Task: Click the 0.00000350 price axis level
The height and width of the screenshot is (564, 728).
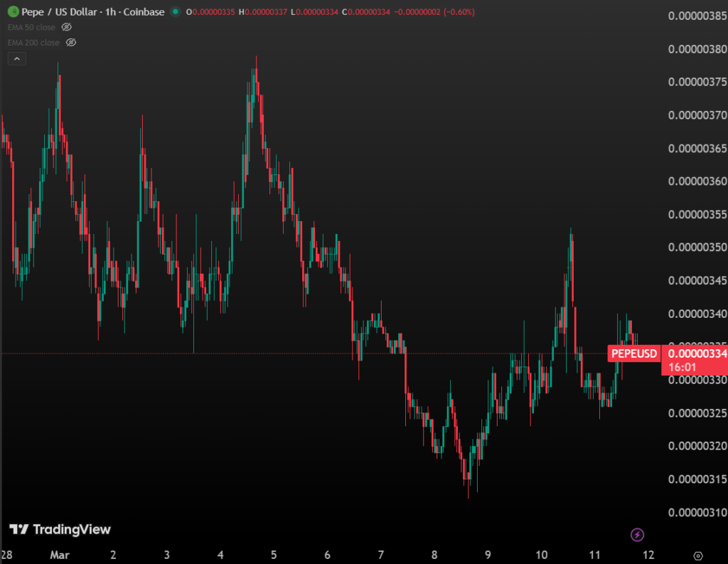Action: point(697,248)
